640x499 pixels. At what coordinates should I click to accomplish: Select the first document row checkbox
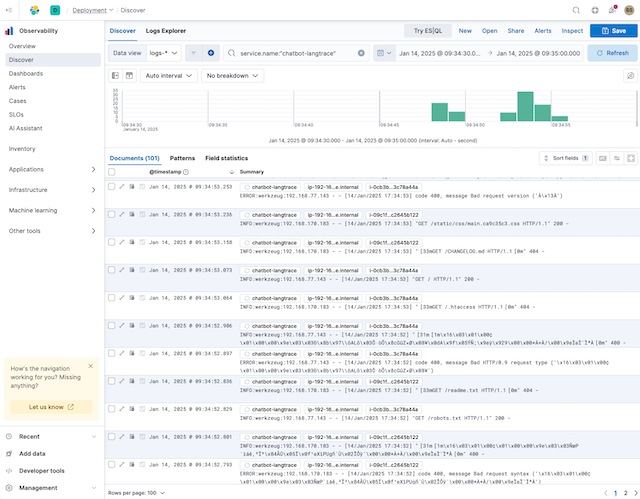coord(112,186)
